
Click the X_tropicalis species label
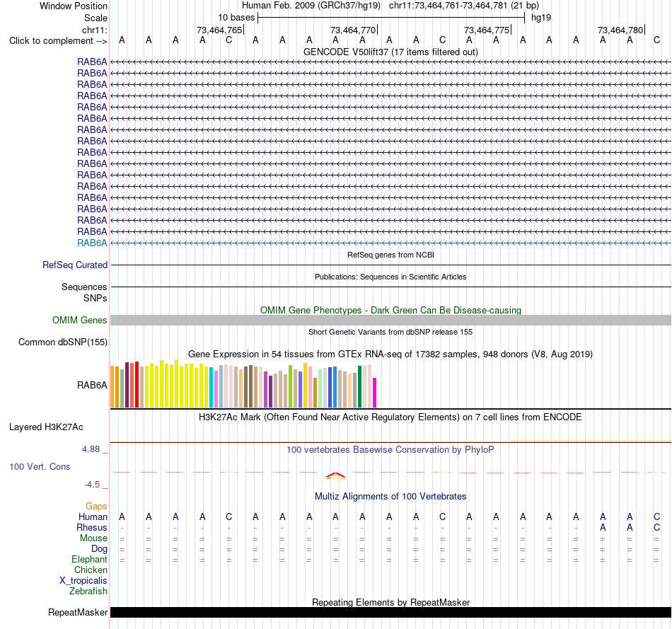coord(83,581)
